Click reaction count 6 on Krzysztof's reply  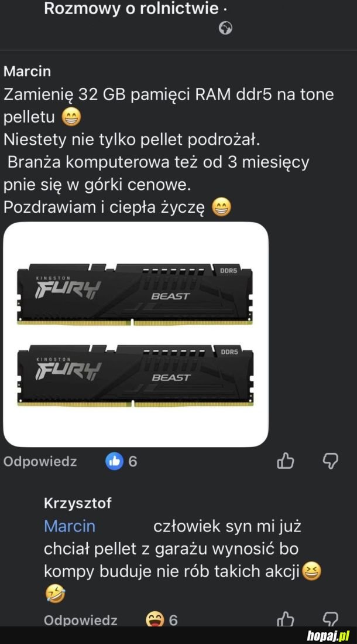point(173,620)
